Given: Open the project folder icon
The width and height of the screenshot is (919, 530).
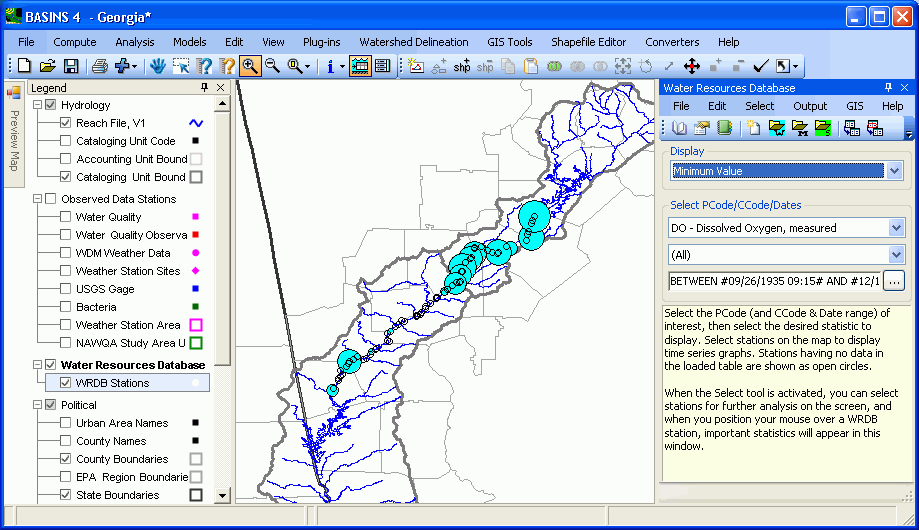Looking at the screenshot, I should click(47, 66).
